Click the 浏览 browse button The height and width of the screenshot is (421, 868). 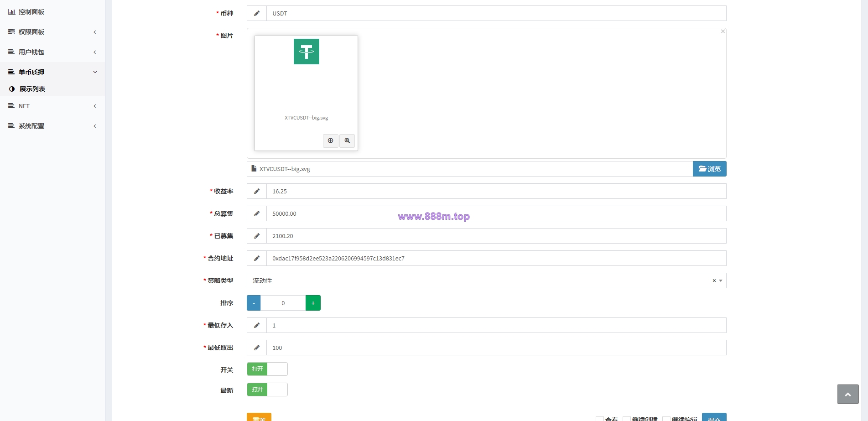710,169
